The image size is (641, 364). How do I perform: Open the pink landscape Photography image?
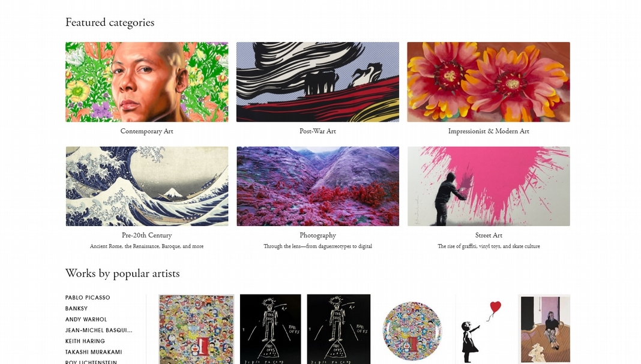[x=317, y=186]
